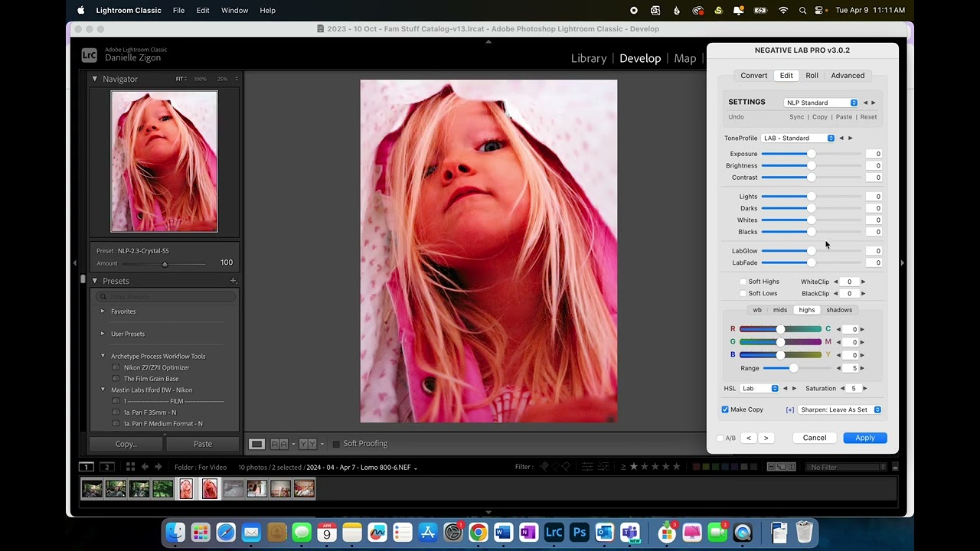The width and height of the screenshot is (980, 551).
Task: Select secondary display button 2
Action: coord(107,467)
